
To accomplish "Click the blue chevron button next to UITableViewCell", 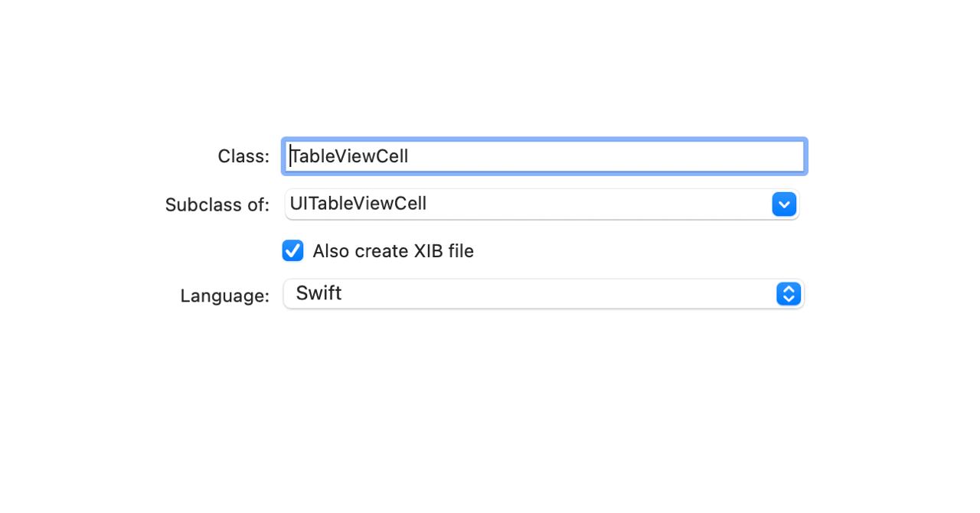I will pyautogui.click(x=784, y=204).
